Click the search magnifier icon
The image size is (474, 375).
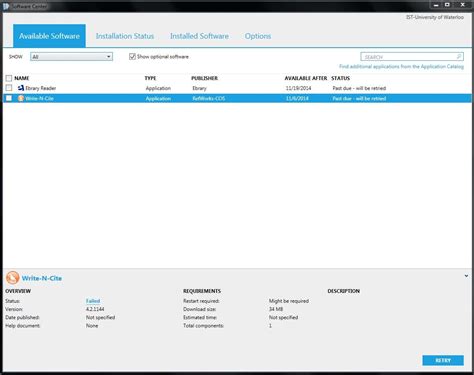point(459,57)
